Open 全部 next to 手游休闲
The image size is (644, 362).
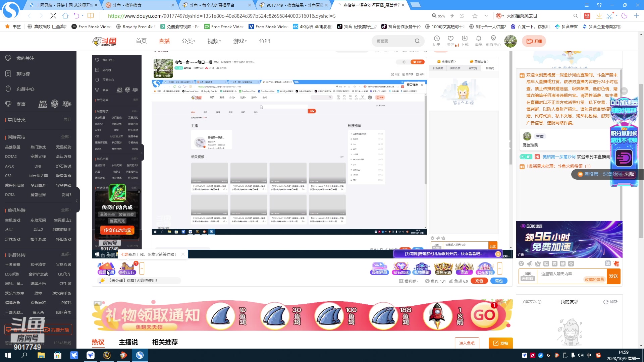66,254
